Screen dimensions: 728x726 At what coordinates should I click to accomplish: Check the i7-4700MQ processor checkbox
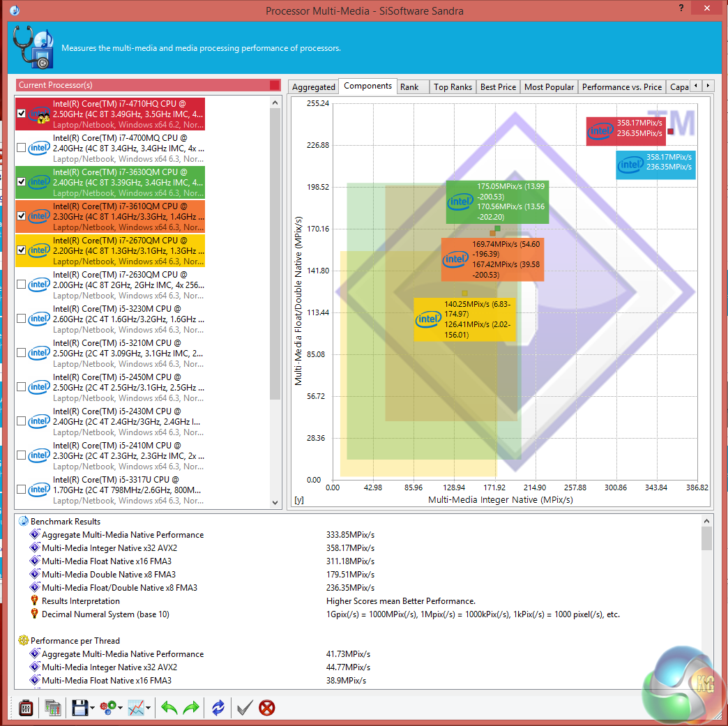21,148
